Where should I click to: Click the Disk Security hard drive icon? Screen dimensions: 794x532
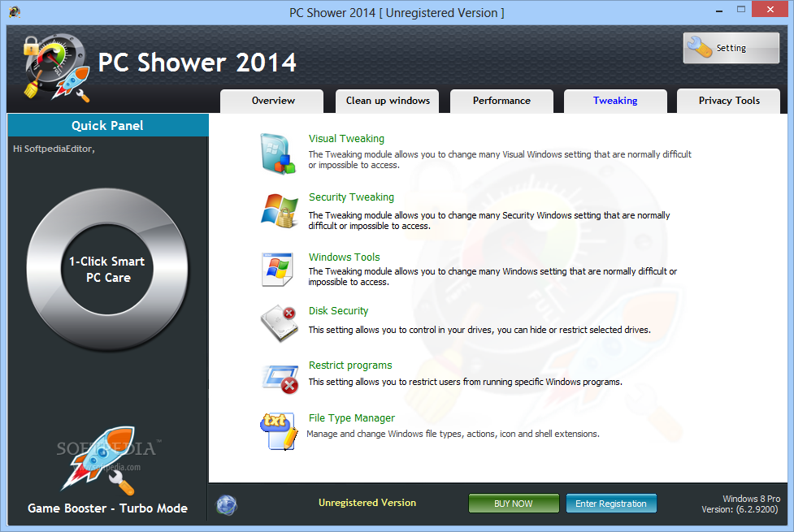pyautogui.click(x=279, y=323)
